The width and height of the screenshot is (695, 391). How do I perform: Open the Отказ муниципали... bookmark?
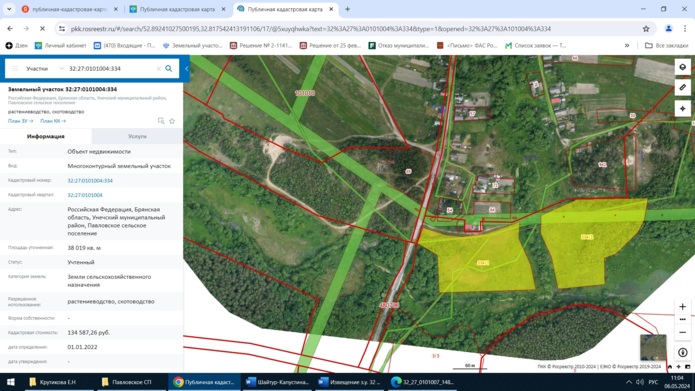pos(399,45)
